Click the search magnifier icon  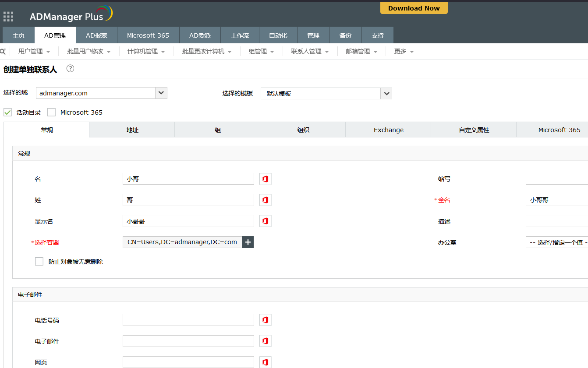point(3,51)
